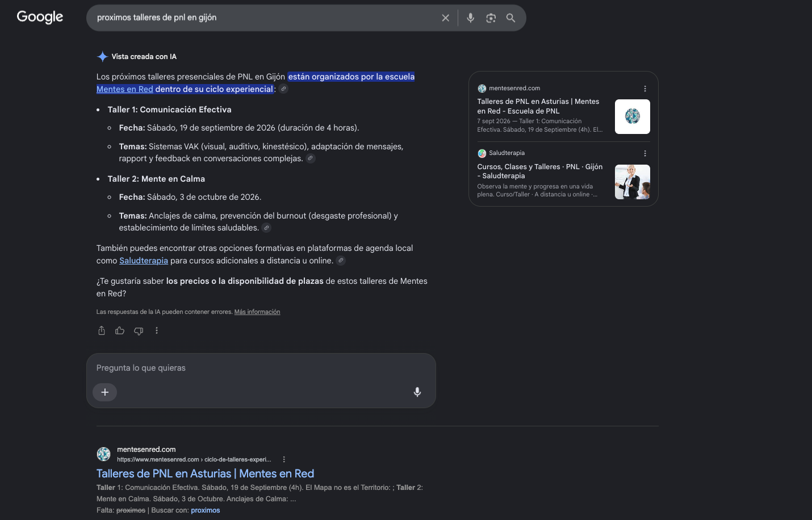
Task: Open source link icon after 'límites saludables'
Action: pos(266,228)
